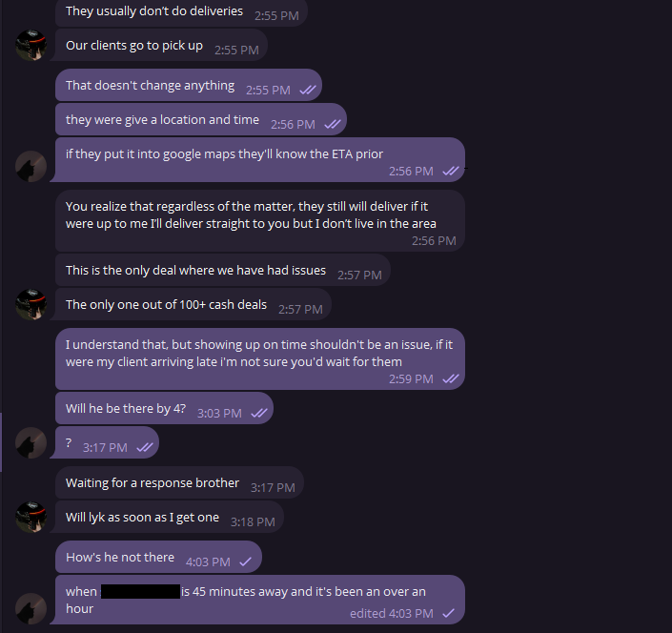Click the 'edited 4:03 PM' label
The image size is (672, 633).
pos(392,613)
